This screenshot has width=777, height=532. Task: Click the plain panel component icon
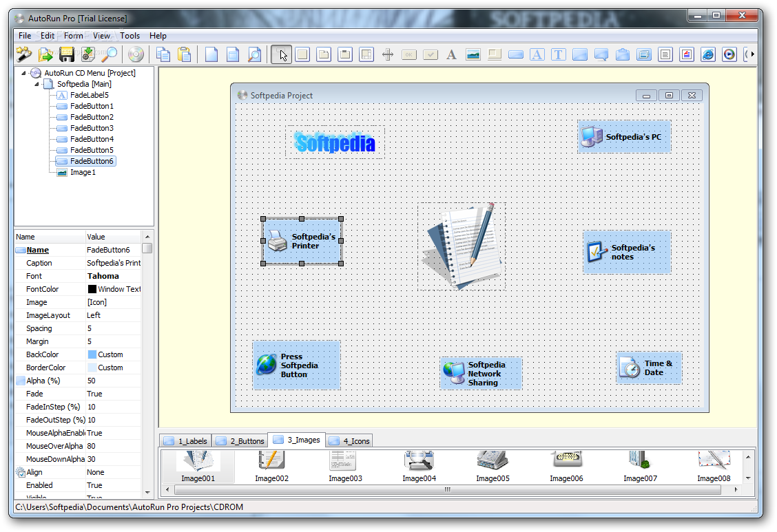[x=302, y=54]
